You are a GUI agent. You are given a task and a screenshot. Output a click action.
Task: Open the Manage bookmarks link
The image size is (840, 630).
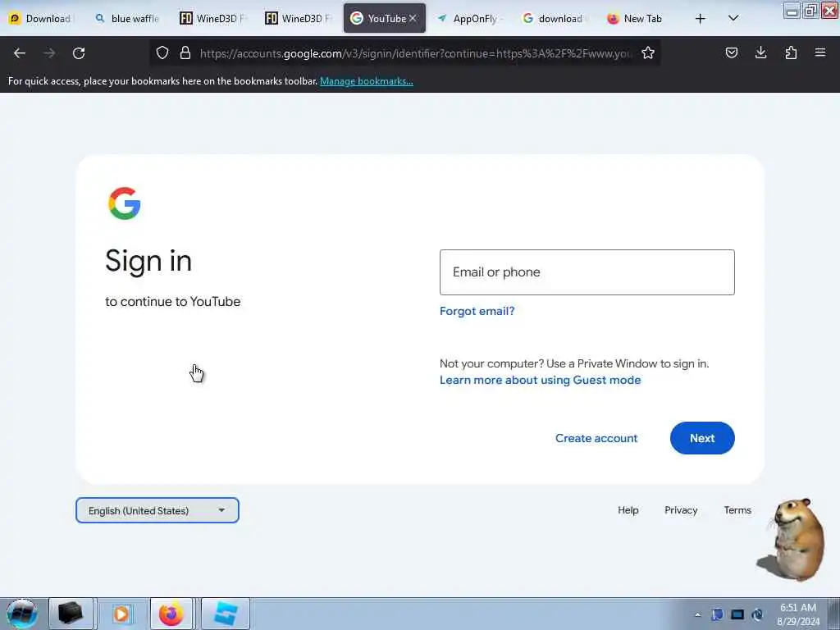click(367, 81)
